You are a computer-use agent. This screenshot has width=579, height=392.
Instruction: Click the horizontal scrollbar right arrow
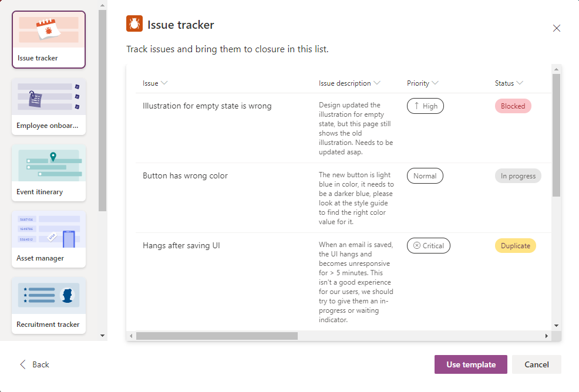click(546, 336)
